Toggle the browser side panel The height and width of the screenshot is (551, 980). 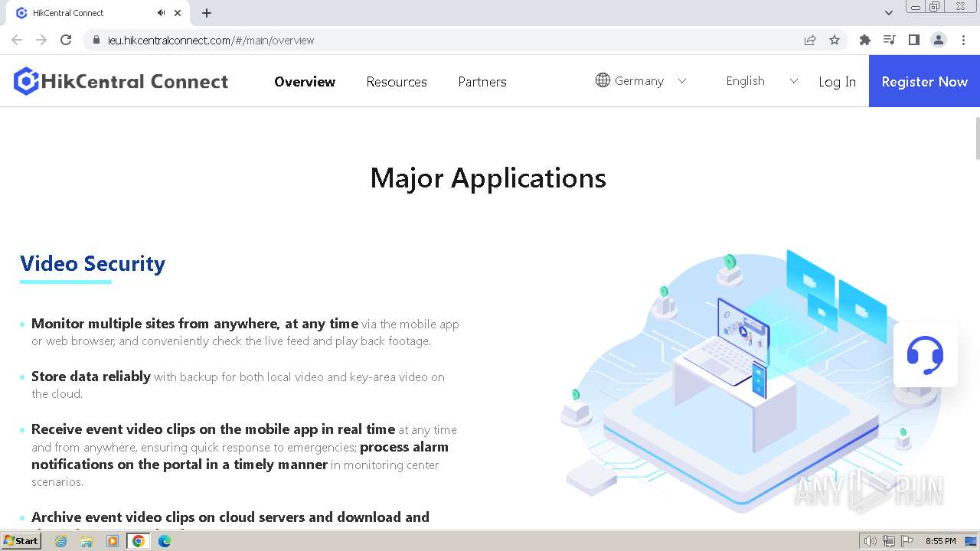(913, 40)
